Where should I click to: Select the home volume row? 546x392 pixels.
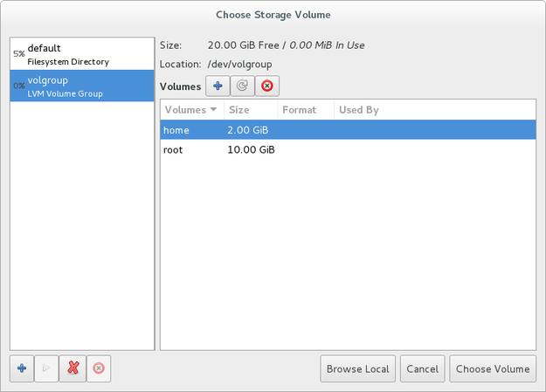click(x=348, y=130)
